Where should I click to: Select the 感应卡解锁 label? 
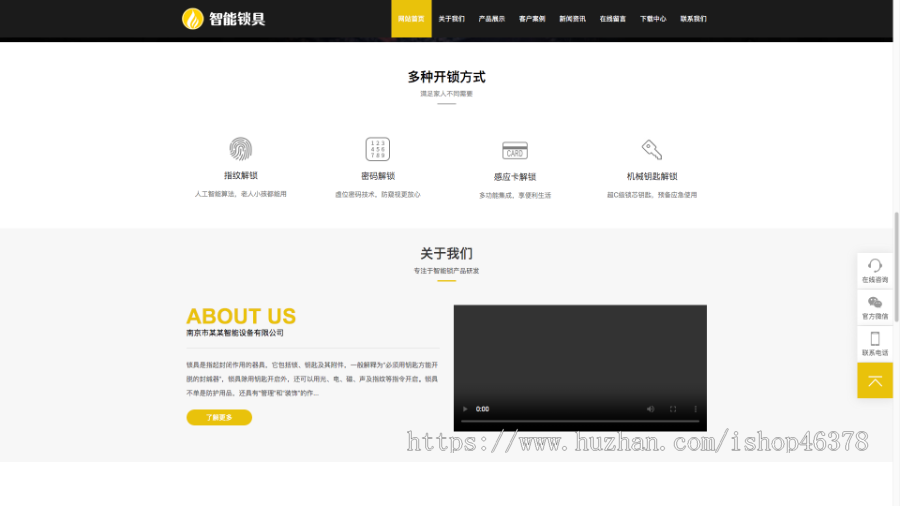[515, 177]
